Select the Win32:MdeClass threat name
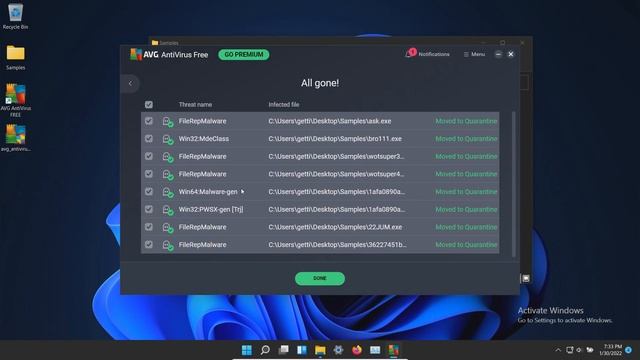This screenshot has width=640, height=360. point(204,139)
